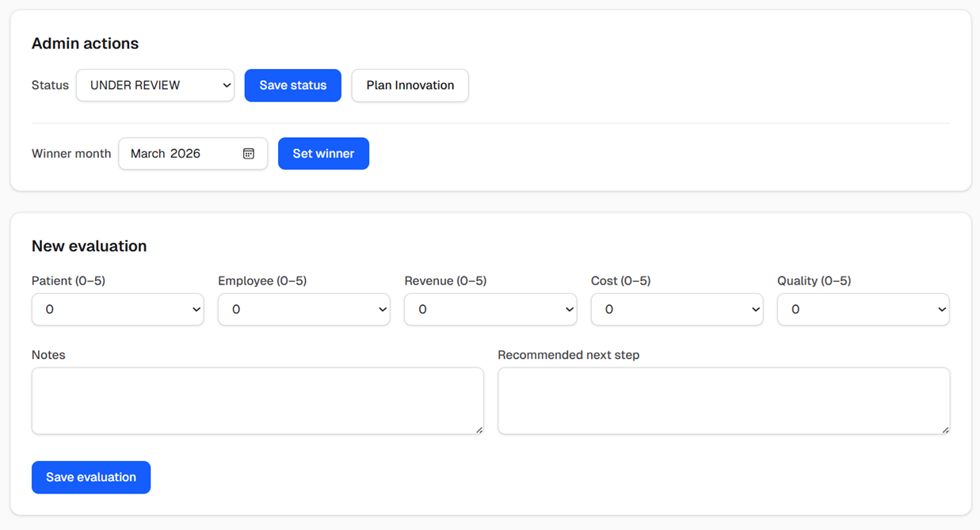
Task: Click the Notes text area resize handle
Action: (x=479, y=429)
